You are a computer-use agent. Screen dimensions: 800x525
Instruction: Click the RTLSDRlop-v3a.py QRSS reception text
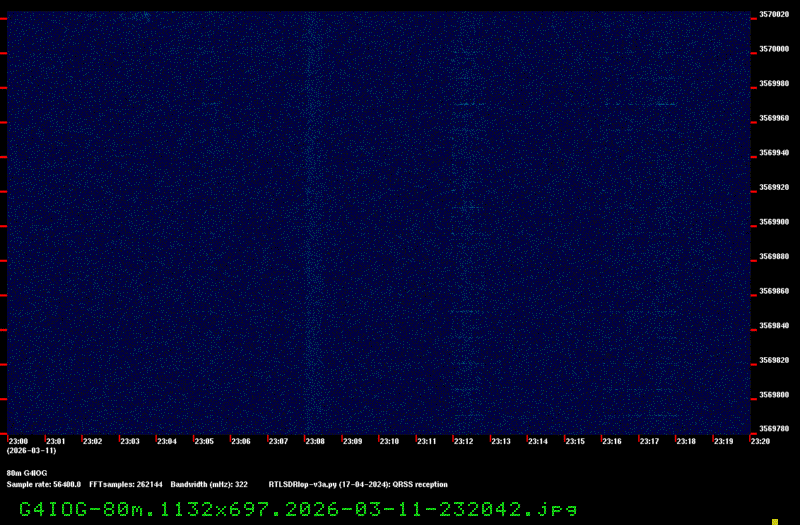pyautogui.click(x=358, y=484)
